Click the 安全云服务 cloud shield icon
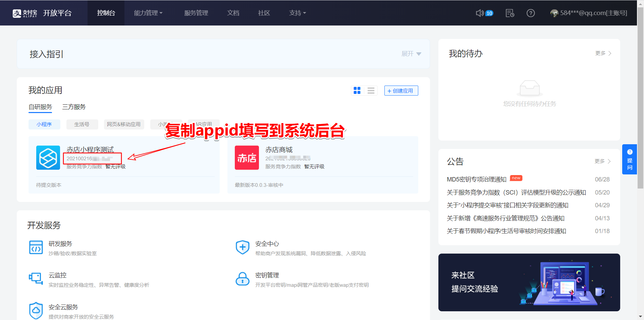Image resolution: width=644 pixels, height=320 pixels. [36, 311]
